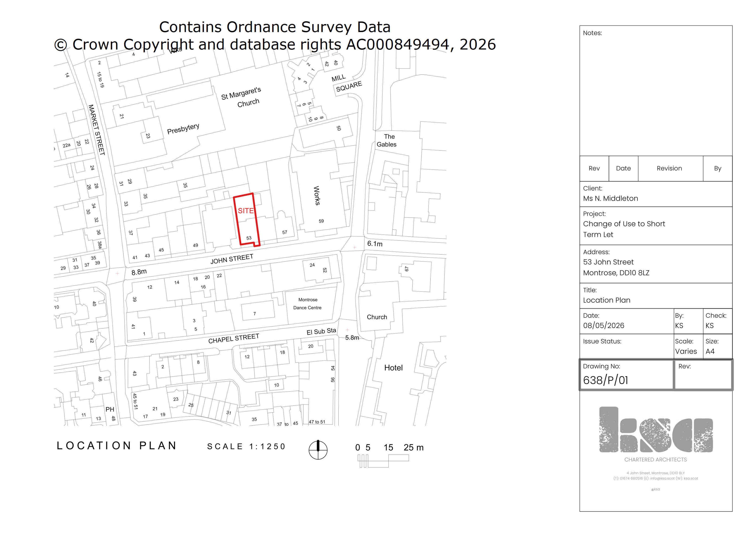Viewport: 756px width, 534px height.
Task: Click the 'MILL SQUARE' label
Action: click(x=347, y=83)
